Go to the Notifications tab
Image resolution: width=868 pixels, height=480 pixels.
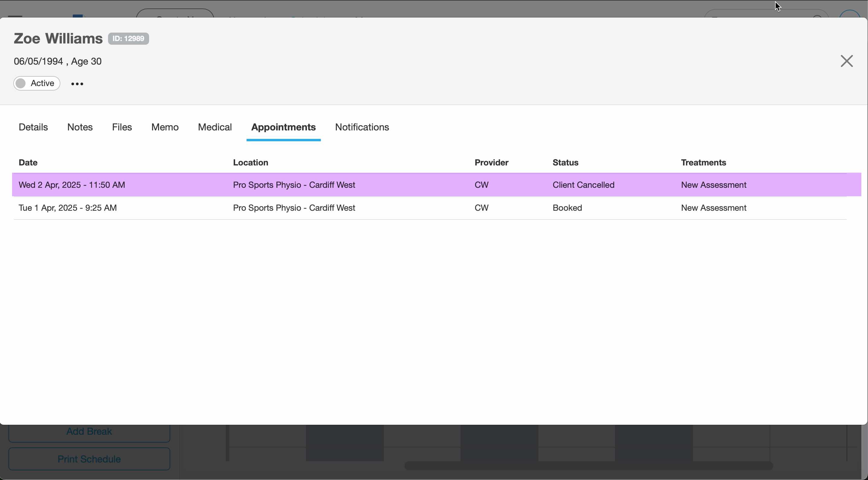(x=362, y=127)
